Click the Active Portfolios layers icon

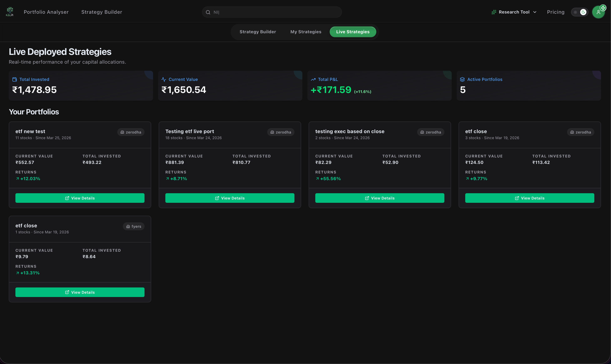462,79
